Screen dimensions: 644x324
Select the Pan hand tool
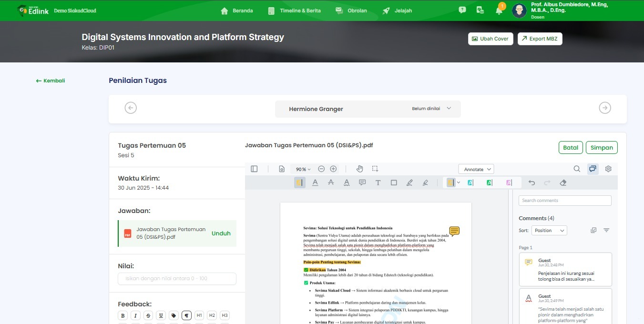pyautogui.click(x=360, y=169)
